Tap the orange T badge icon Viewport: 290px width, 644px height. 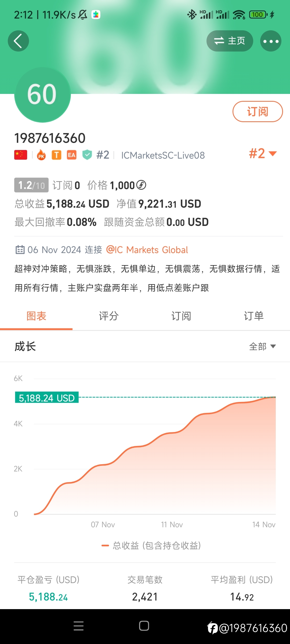(x=56, y=155)
